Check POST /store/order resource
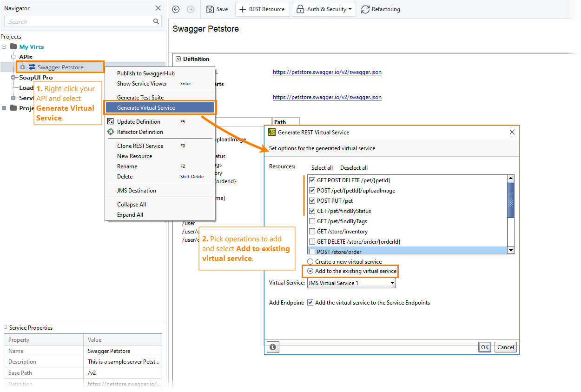This screenshot has width=581, height=392. (x=312, y=252)
